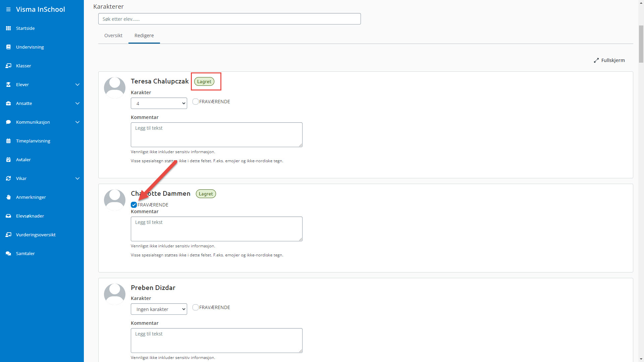644x362 pixels.
Task: Click Preben Dizdar's Kommentar text area
Action: (x=217, y=341)
